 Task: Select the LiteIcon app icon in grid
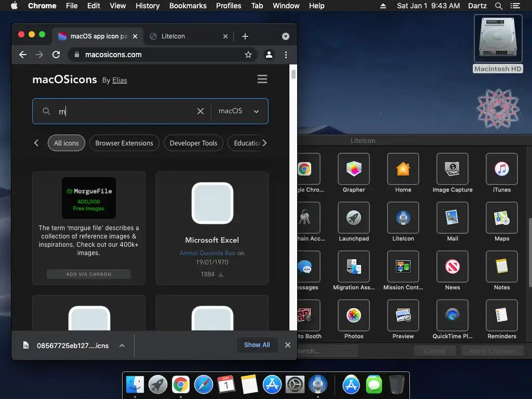coord(403,218)
